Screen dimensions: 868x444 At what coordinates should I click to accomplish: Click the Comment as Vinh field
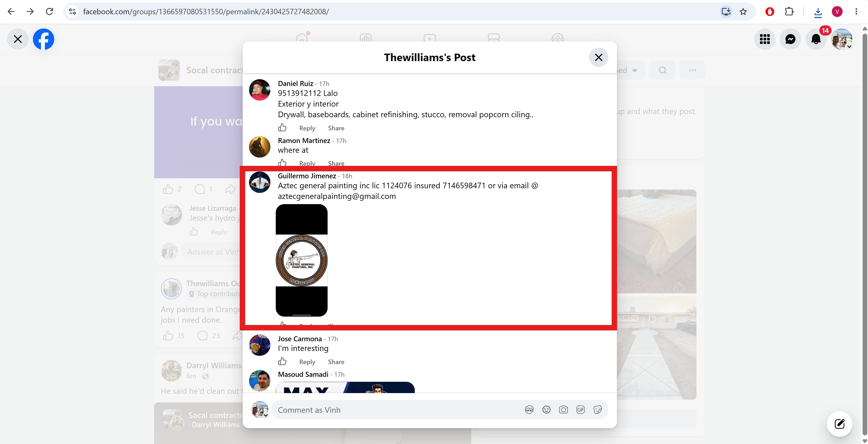point(398,410)
